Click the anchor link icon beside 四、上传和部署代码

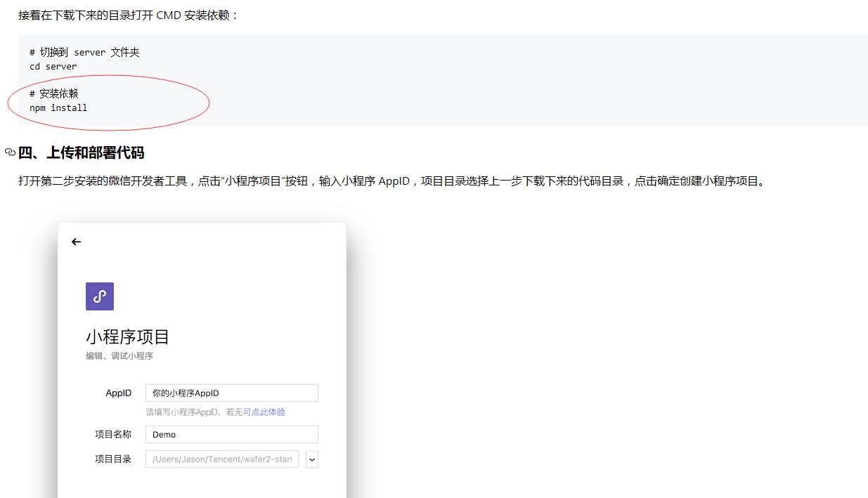tap(10, 152)
